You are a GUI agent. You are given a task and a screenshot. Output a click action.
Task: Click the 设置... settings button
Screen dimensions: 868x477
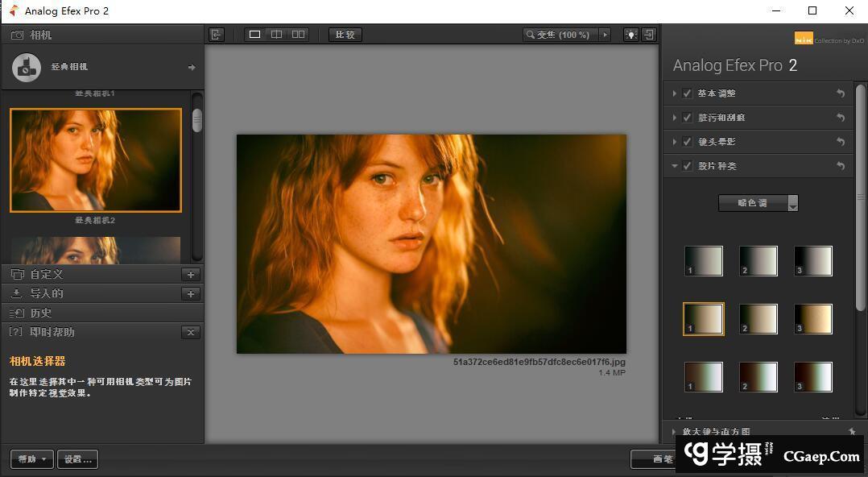(77, 459)
